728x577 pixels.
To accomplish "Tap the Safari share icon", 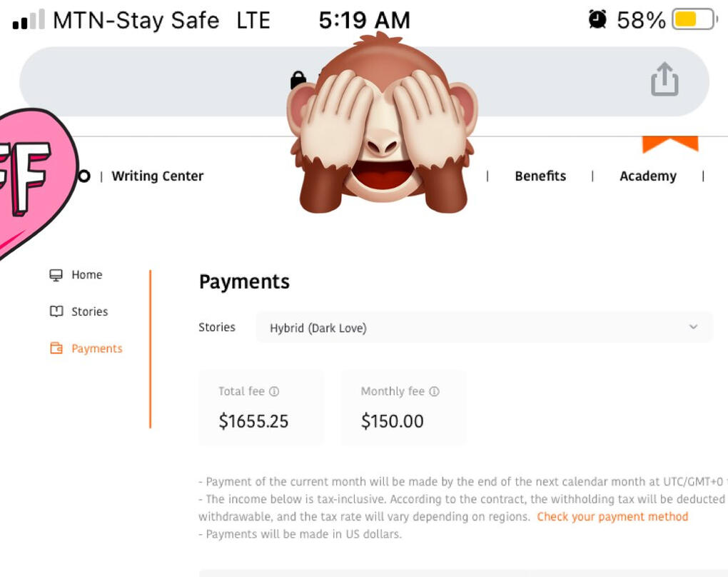I will click(x=664, y=79).
